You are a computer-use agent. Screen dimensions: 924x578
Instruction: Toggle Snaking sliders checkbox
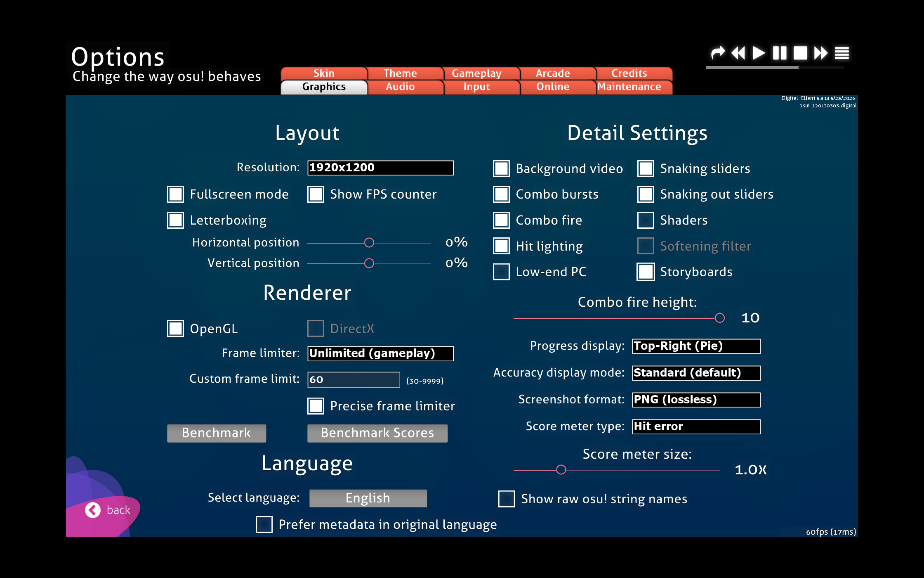[646, 168]
